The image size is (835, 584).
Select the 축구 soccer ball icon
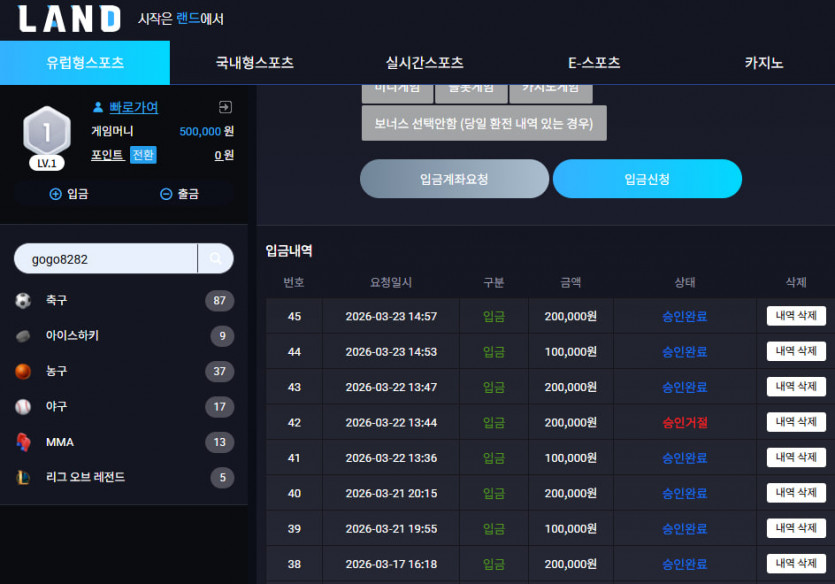23,300
